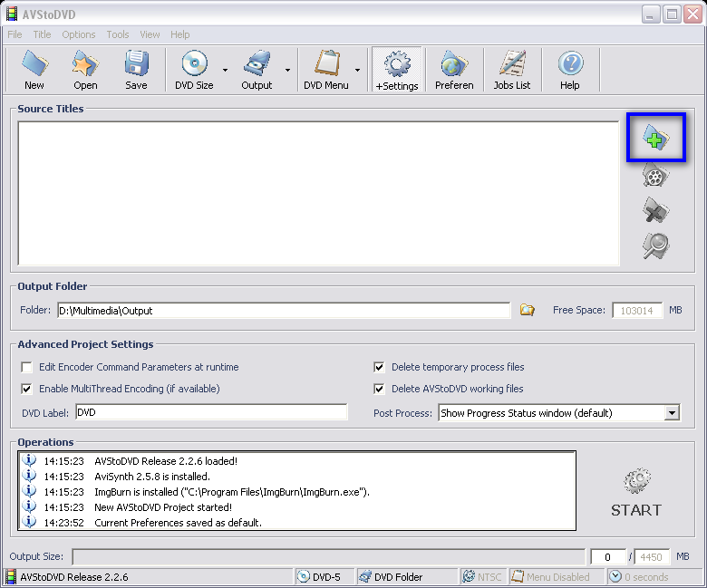Add a source title with green plus icon
The height and width of the screenshot is (588, 707).
[656, 138]
